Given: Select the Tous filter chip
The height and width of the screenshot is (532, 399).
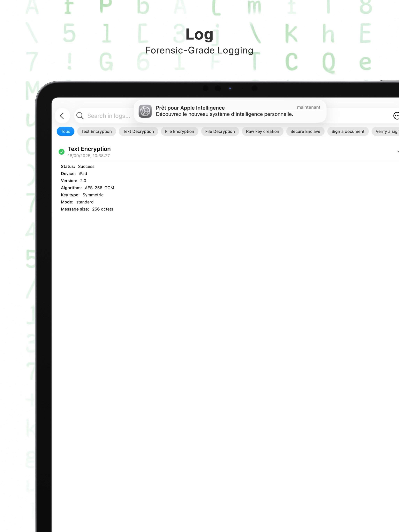Looking at the screenshot, I should pos(65,132).
